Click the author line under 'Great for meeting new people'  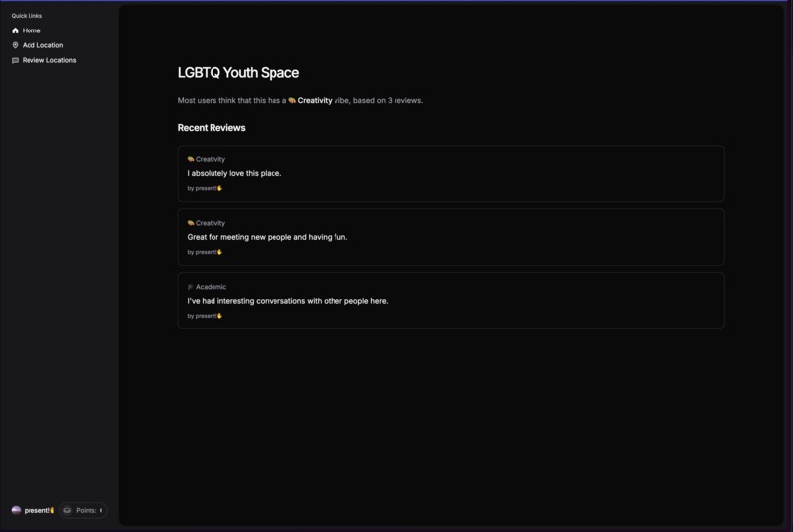(x=205, y=252)
